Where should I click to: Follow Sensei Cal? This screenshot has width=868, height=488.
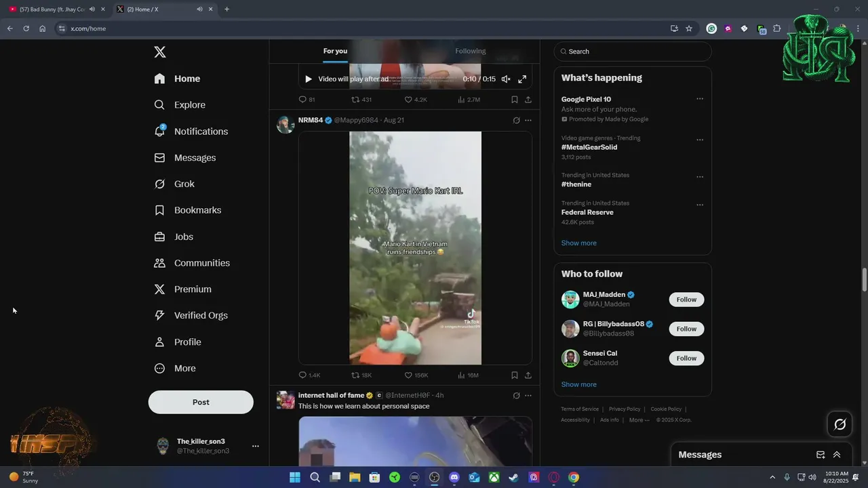click(686, 358)
